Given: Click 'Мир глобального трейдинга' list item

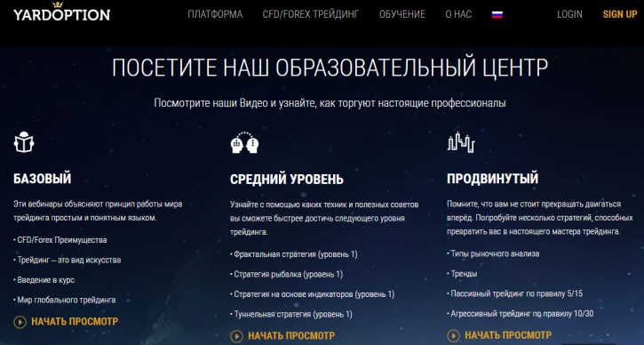Looking at the screenshot, I should (x=65, y=301).
